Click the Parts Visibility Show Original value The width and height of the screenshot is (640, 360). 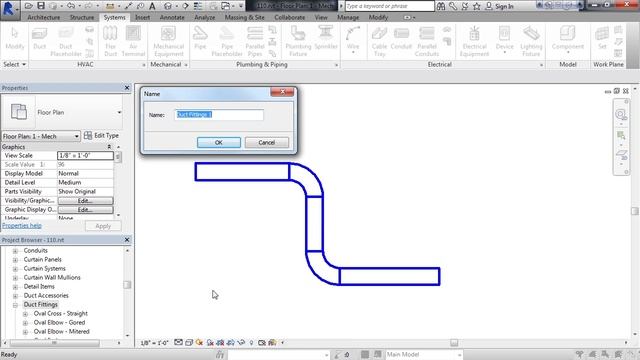click(x=85, y=191)
